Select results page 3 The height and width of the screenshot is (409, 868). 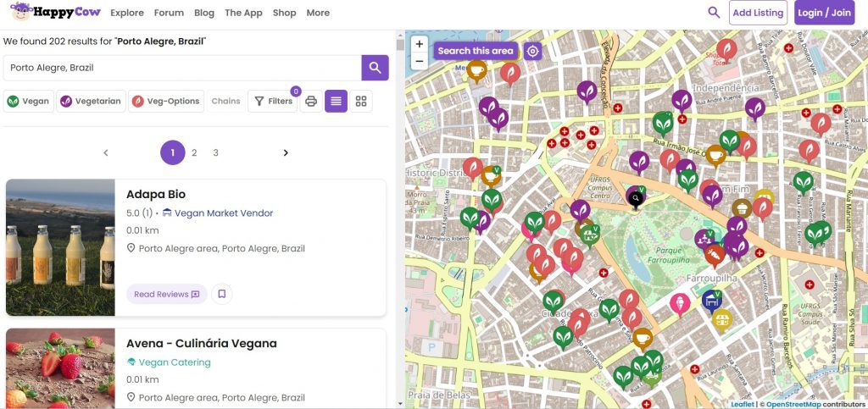(x=216, y=153)
